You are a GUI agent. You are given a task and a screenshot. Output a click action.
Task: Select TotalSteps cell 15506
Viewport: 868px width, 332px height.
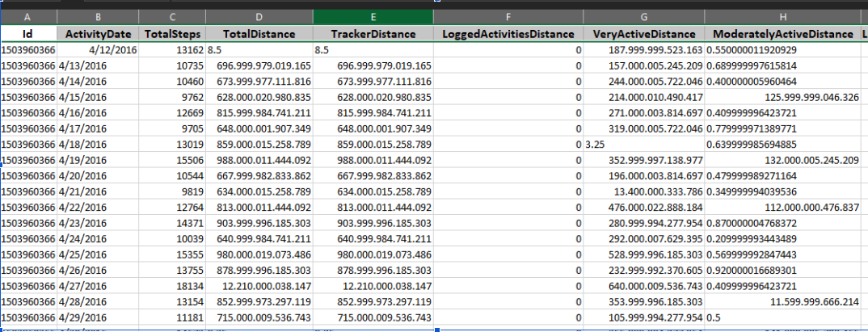click(x=172, y=161)
